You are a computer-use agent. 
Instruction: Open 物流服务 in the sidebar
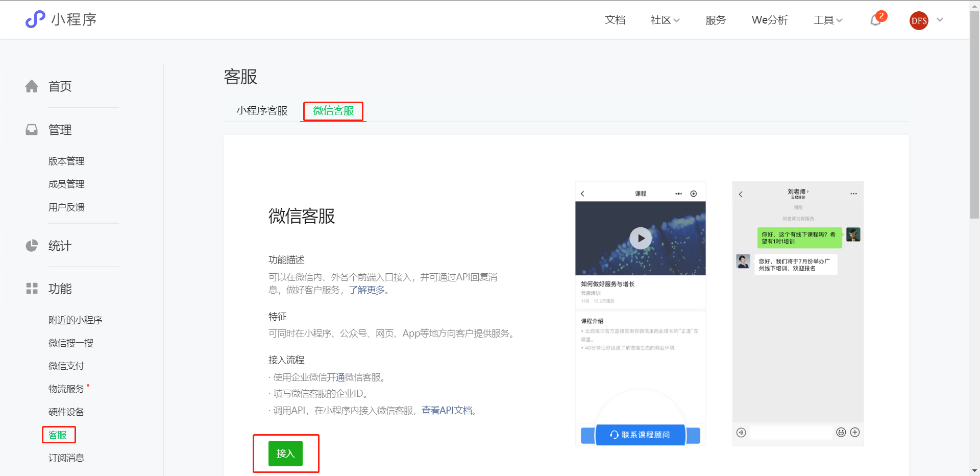[x=66, y=389]
